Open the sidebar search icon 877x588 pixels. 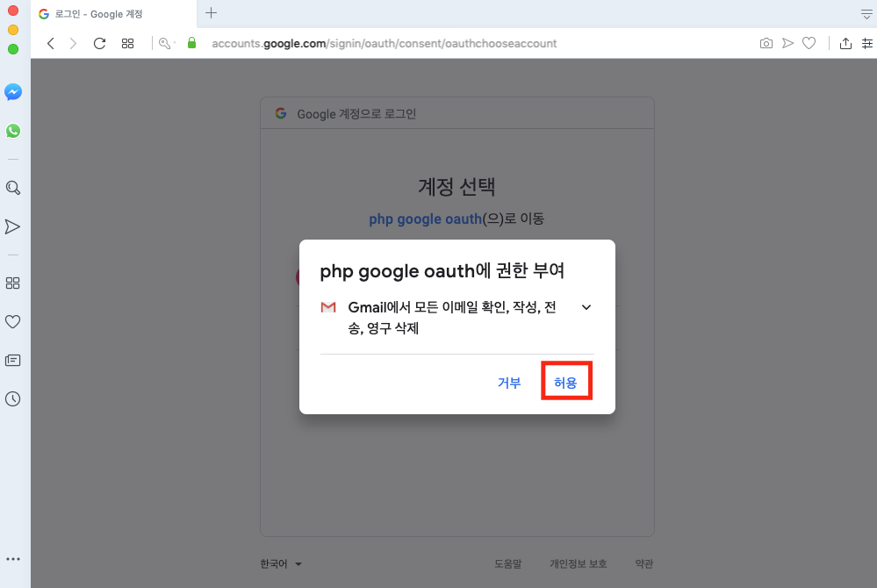coord(13,188)
